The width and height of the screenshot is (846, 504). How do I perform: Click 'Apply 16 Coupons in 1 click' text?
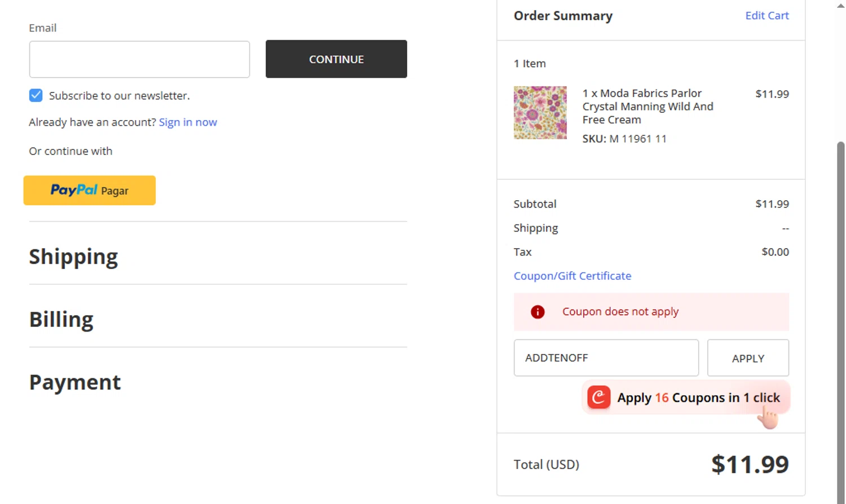698,397
